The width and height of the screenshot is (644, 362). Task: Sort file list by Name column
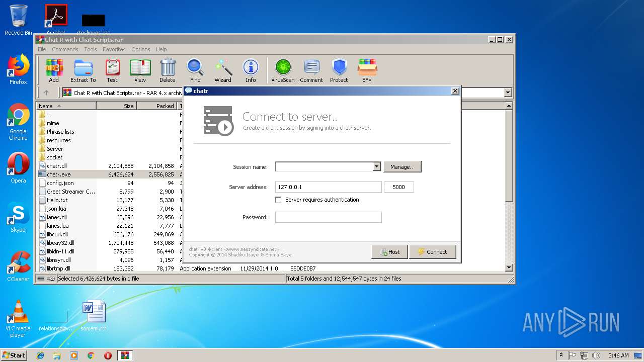(x=66, y=106)
